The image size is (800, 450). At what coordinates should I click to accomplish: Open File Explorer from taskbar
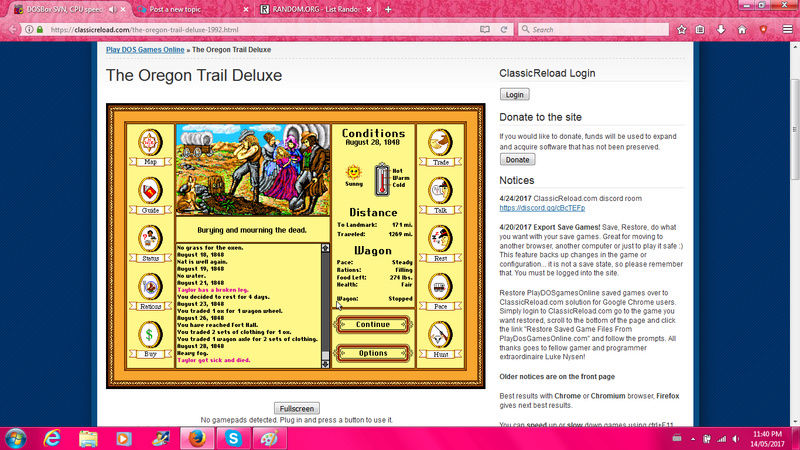click(88, 439)
